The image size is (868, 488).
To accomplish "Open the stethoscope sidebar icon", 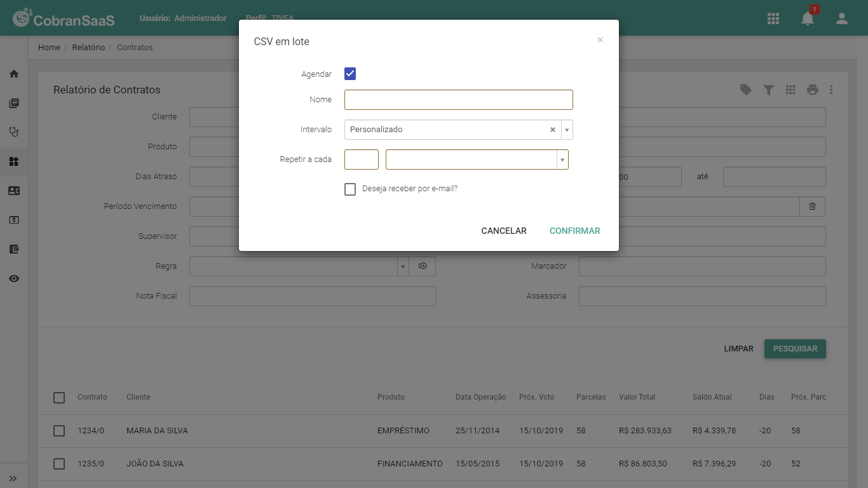I will pyautogui.click(x=14, y=132).
